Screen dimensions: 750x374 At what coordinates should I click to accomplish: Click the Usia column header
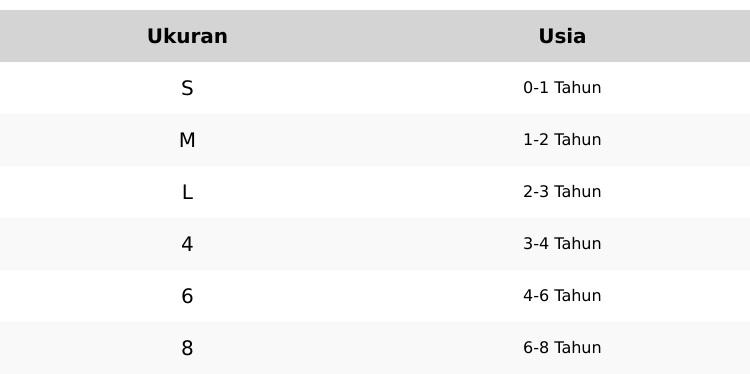click(x=562, y=36)
